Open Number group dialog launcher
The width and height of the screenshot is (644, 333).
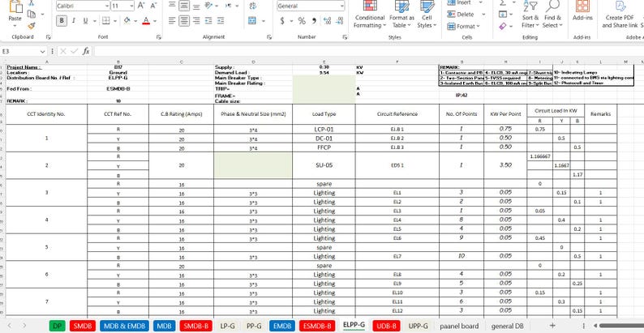(345, 37)
